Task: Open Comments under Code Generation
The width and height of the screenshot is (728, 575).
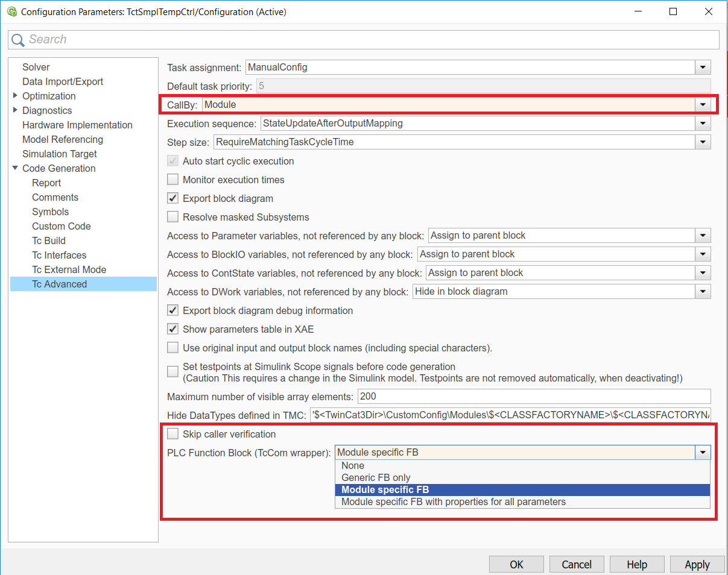Action: [55, 197]
